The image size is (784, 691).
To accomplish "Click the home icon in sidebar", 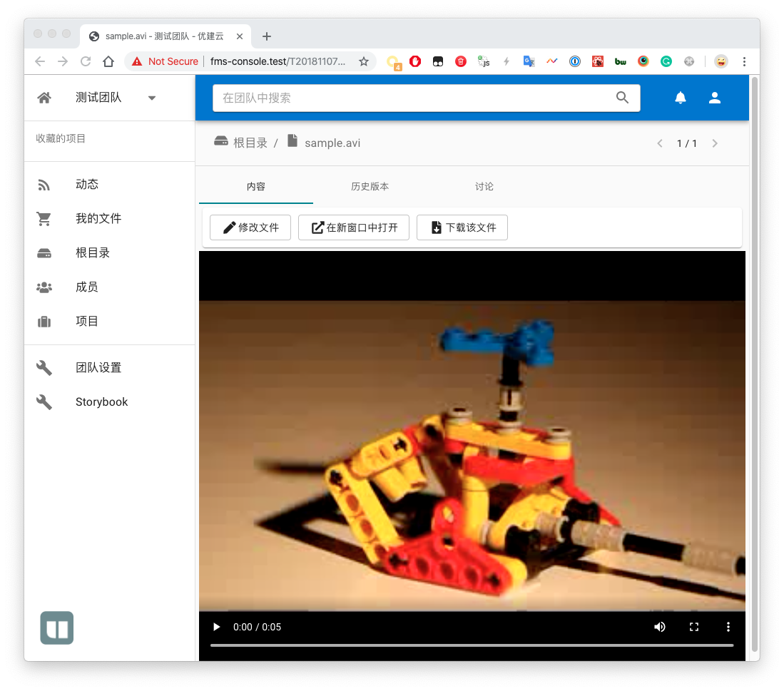I will pyautogui.click(x=44, y=98).
